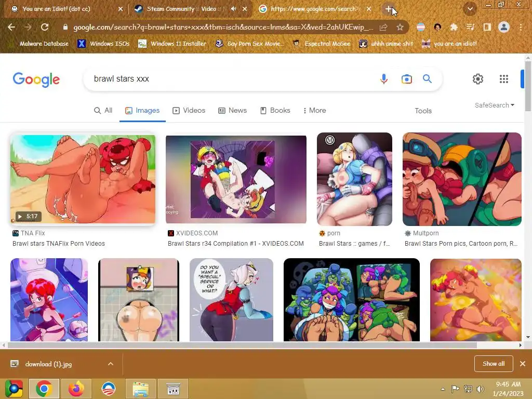View site information via the lock icon
Image resolution: width=532 pixels, height=399 pixels.
tap(65, 27)
